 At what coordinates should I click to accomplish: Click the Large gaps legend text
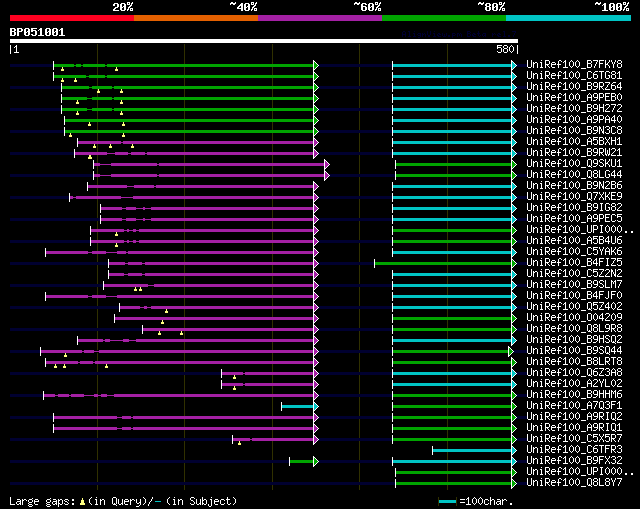point(123,501)
